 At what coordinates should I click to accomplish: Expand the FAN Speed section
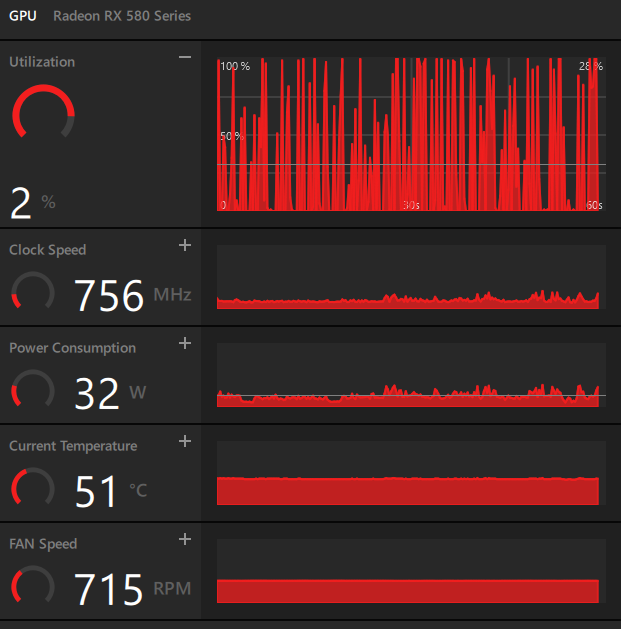coord(185,539)
